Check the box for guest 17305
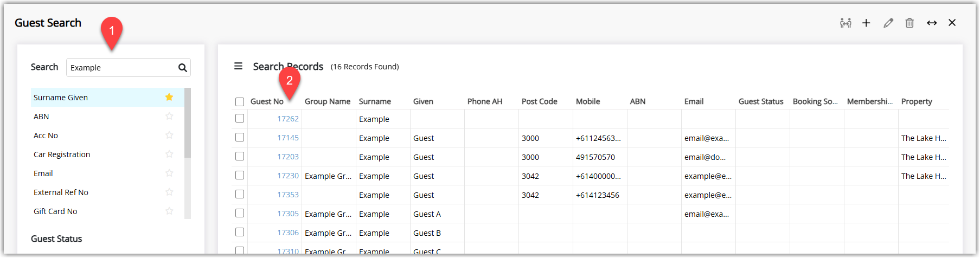This screenshot has width=980, height=258. tap(240, 213)
